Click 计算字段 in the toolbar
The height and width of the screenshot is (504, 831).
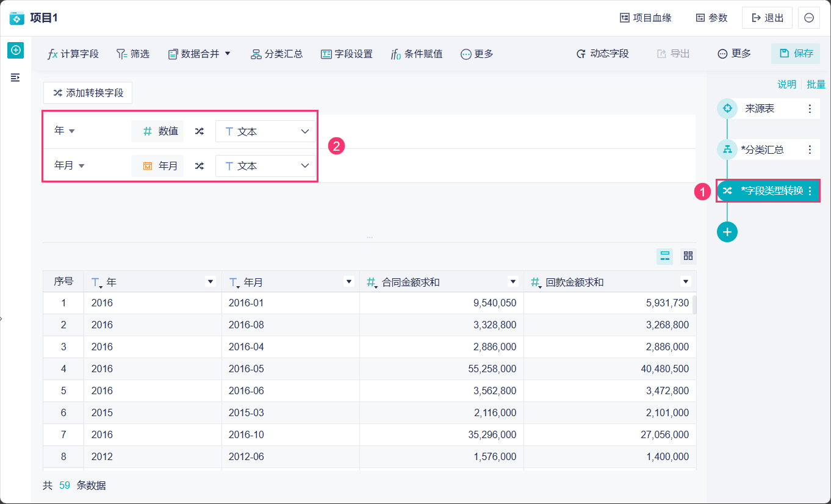point(73,54)
